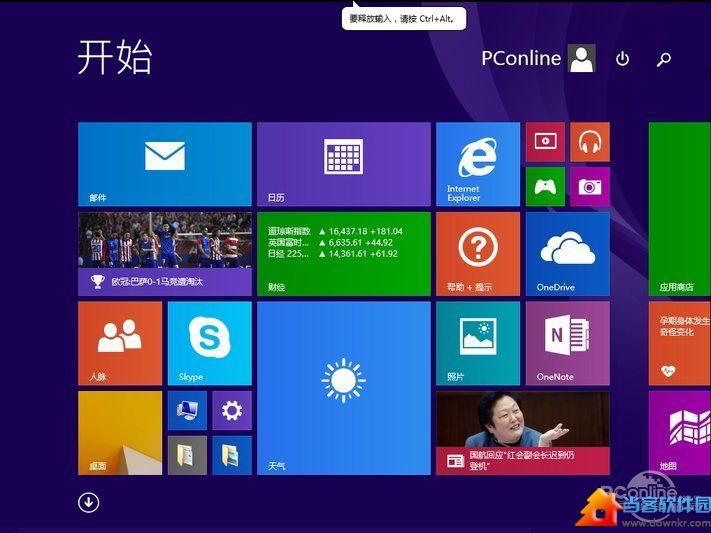Viewport: 711px width, 533px height.
Task: Launch the OneNote tile
Action: click(x=568, y=343)
